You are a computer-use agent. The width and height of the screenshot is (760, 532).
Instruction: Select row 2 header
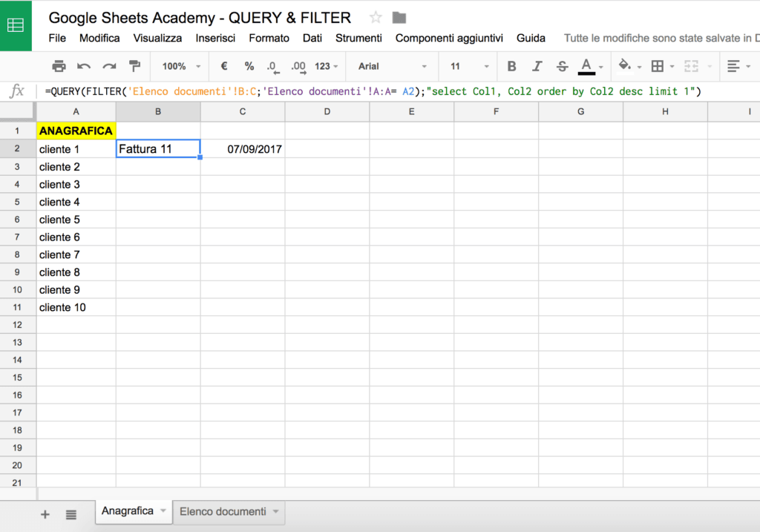[x=18, y=148]
